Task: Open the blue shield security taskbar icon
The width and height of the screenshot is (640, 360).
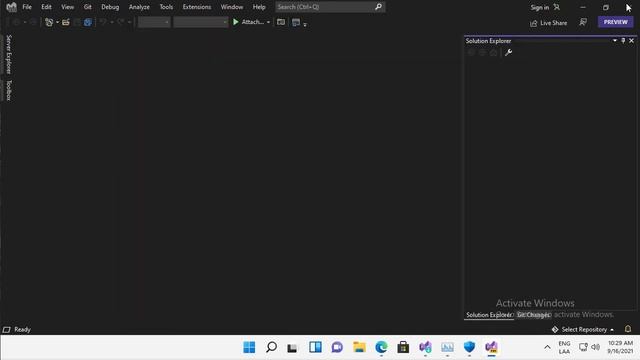Action: pos(469,347)
